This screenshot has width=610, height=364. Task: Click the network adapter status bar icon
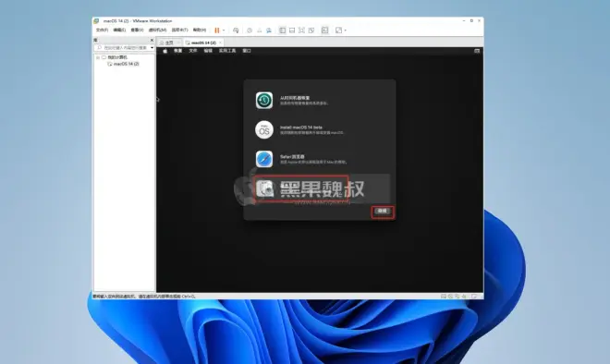[x=457, y=297]
